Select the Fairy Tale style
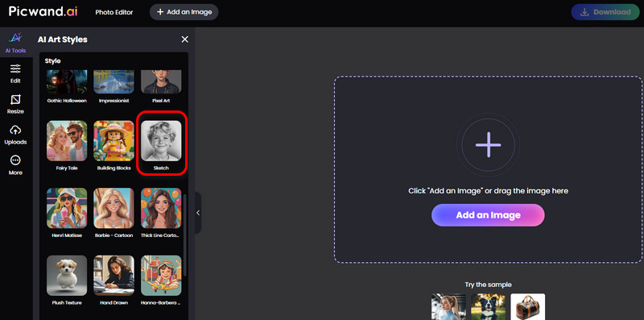 [67, 145]
